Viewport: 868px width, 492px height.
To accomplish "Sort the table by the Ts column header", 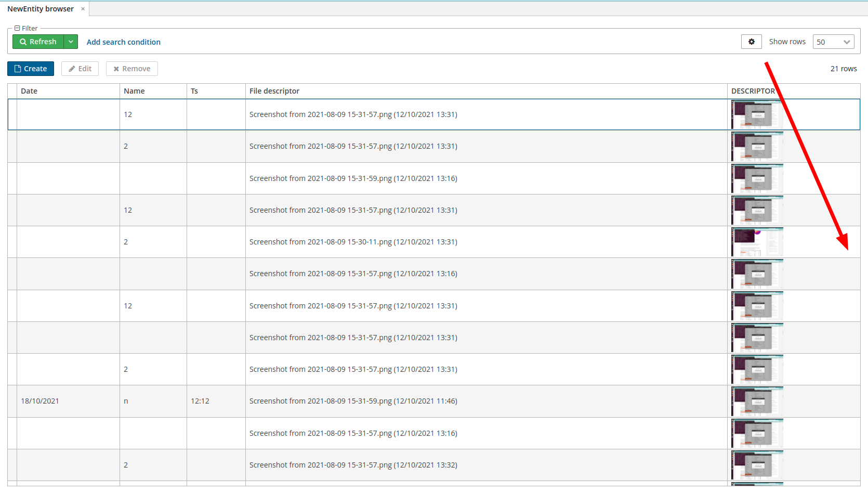I will click(194, 90).
